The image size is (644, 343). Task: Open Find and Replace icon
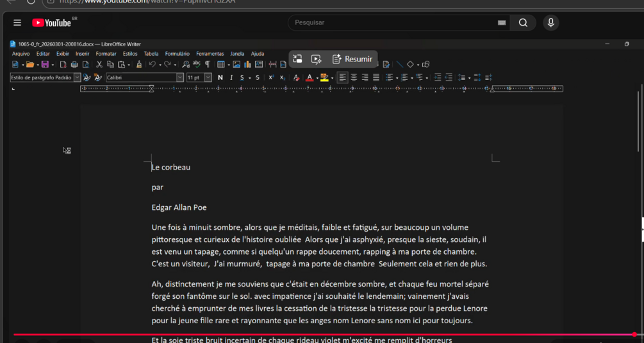(x=186, y=65)
